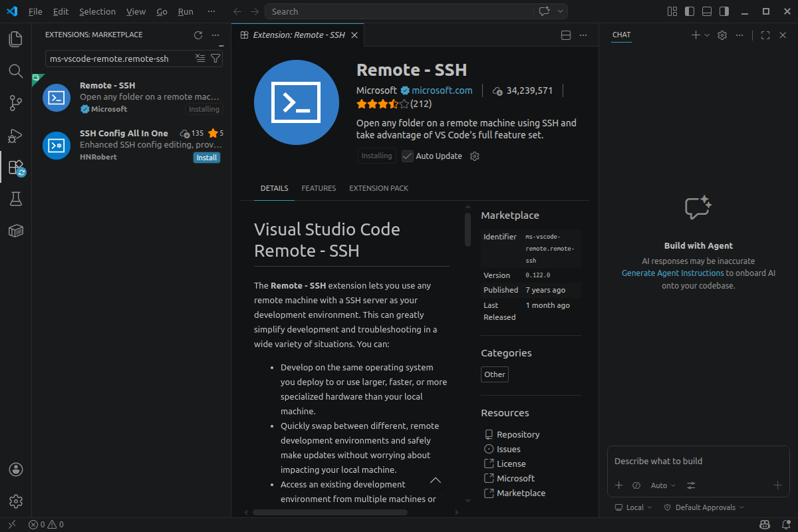Click the add context plus in chat input

(x=618, y=485)
